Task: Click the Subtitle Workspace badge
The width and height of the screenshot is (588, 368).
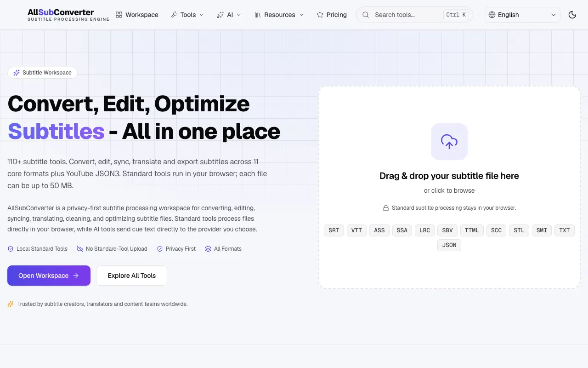Action: (x=42, y=73)
